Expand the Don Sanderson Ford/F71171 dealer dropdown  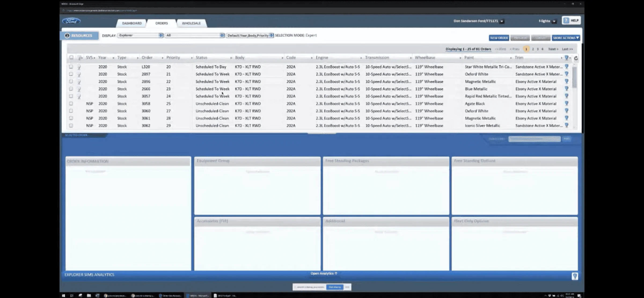(502, 21)
